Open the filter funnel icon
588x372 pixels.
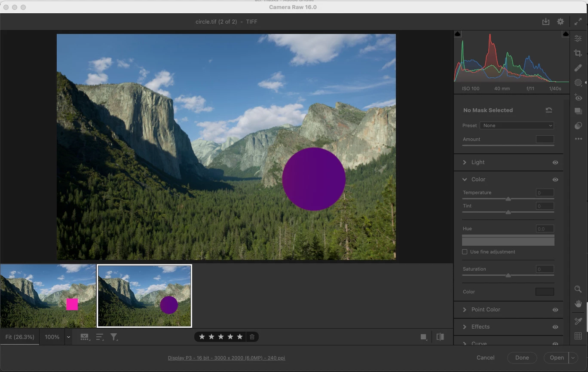114,337
